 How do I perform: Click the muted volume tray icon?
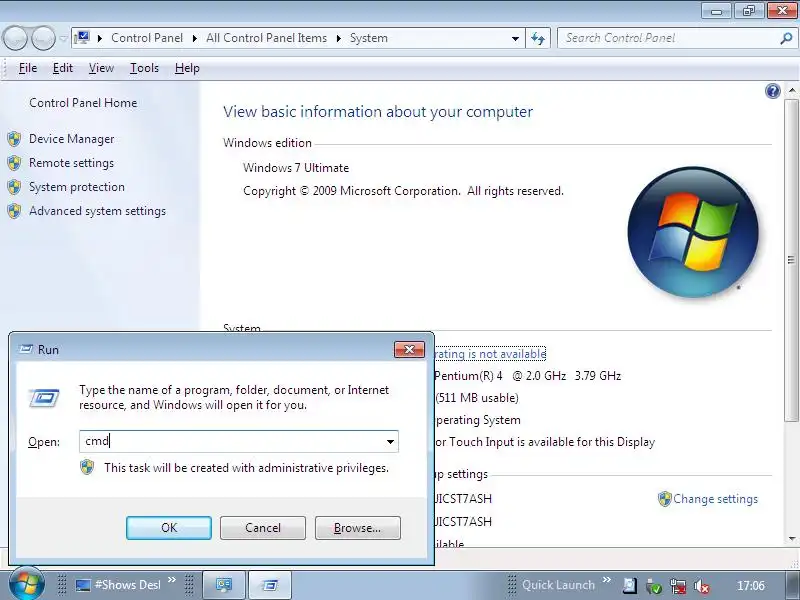pyautogui.click(x=702, y=586)
